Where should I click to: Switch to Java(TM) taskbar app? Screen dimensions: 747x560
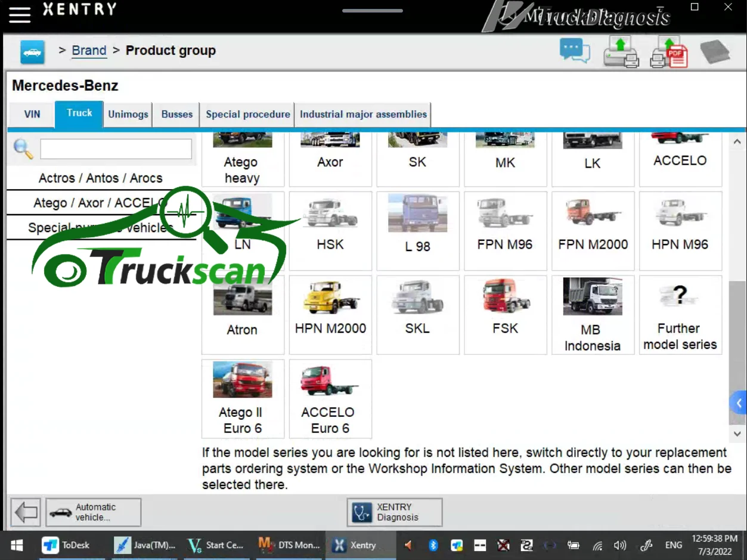[145, 545]
